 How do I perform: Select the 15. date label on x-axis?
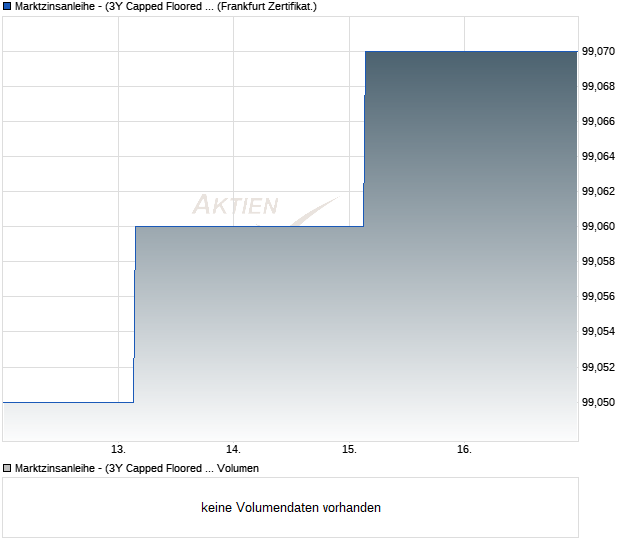[349, 449]
